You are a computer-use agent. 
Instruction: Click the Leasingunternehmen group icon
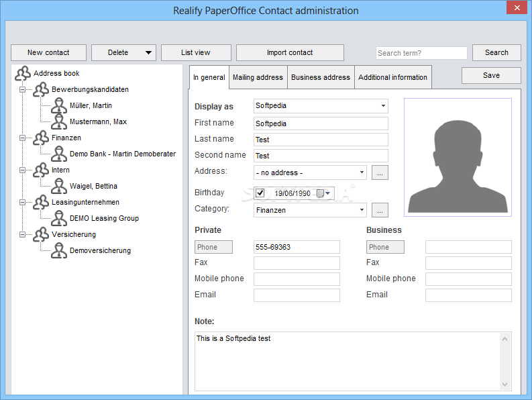41,202
